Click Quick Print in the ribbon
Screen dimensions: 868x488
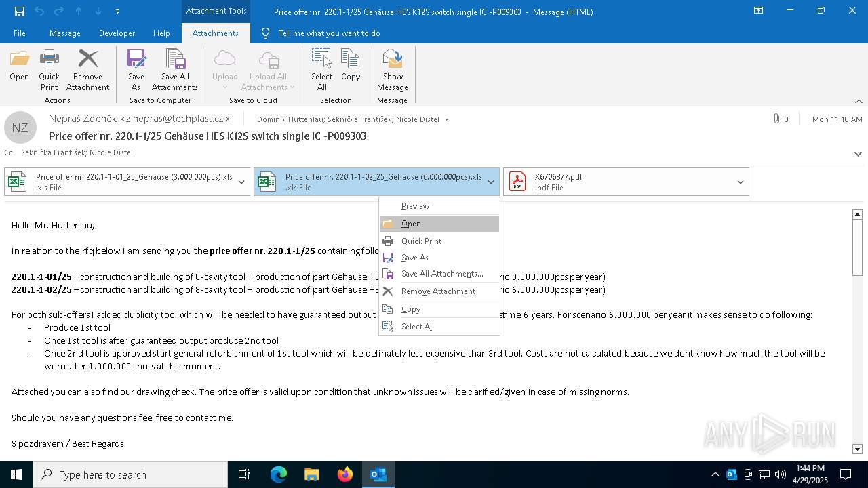(x=49, y=70)
